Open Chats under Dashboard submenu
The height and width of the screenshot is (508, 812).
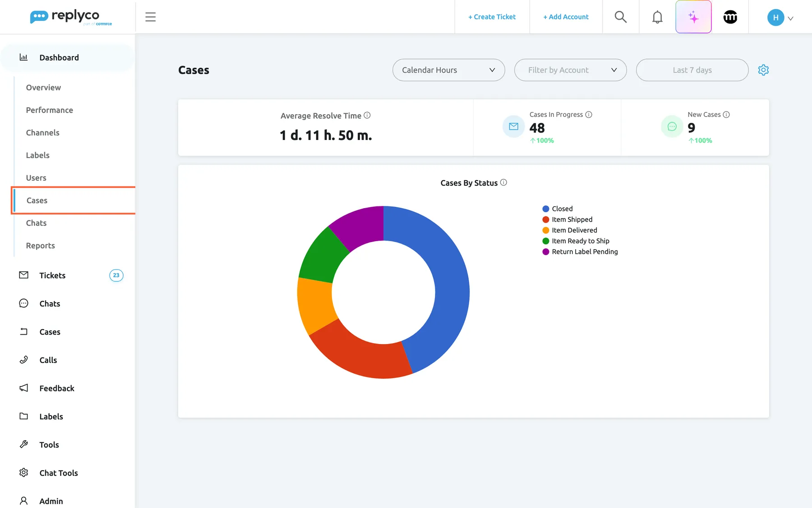click(x=36, y=223)
